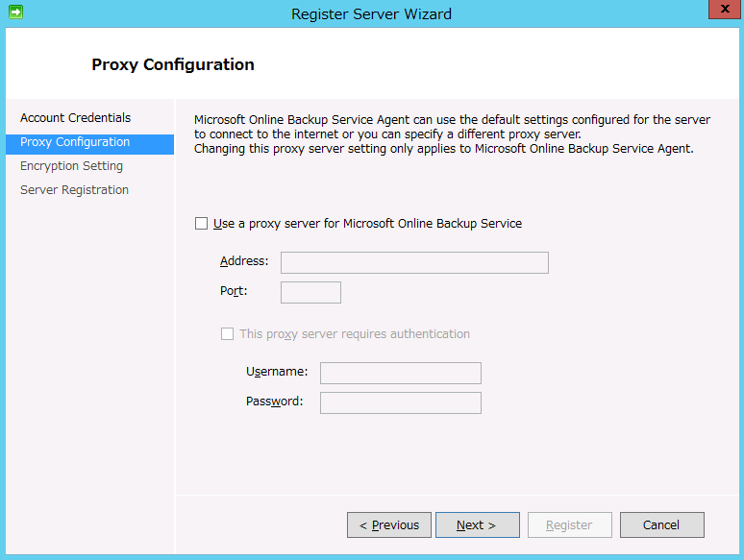Open Encryption Setting step in sidebar
This screenshot has width=744, height=560.
[x=71, y=166]
